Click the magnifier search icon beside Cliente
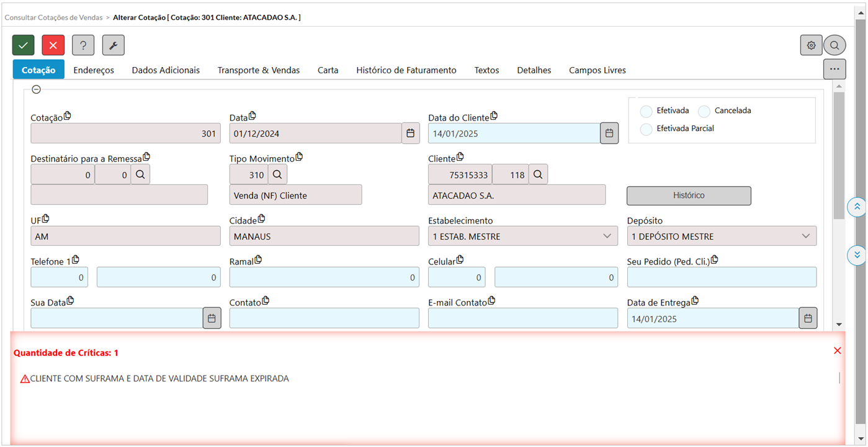 click(538, 175)
